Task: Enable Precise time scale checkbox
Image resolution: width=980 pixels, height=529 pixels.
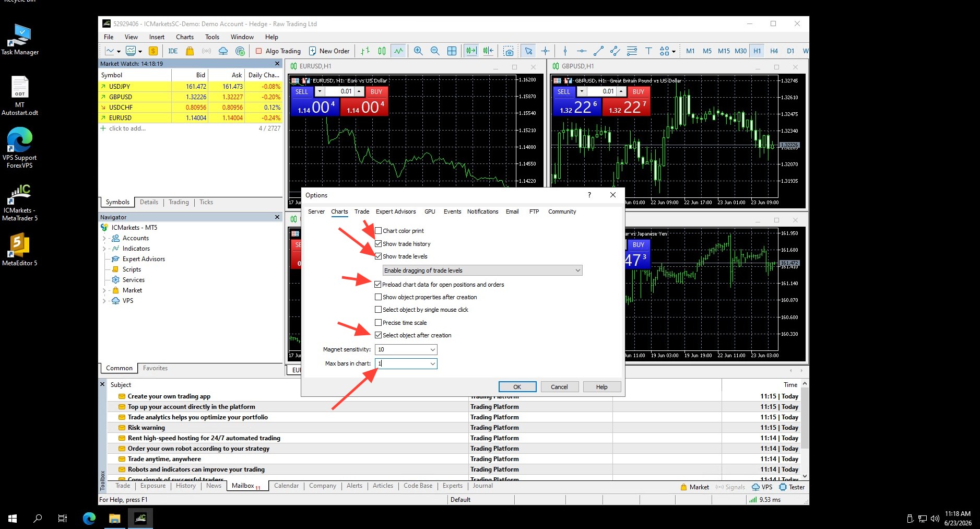Action: (x=379, y=323)
